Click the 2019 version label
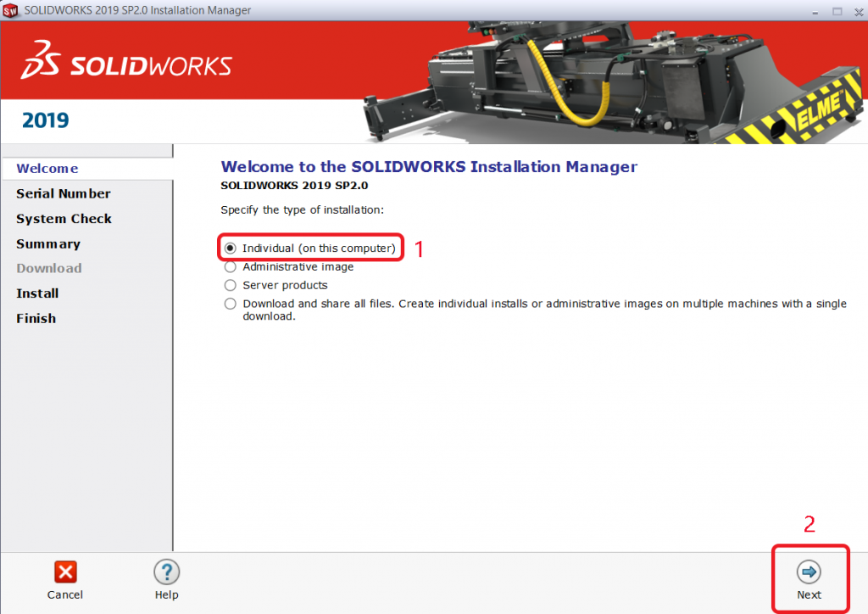The width and height of the screenshot is (868, 614). 46,120
